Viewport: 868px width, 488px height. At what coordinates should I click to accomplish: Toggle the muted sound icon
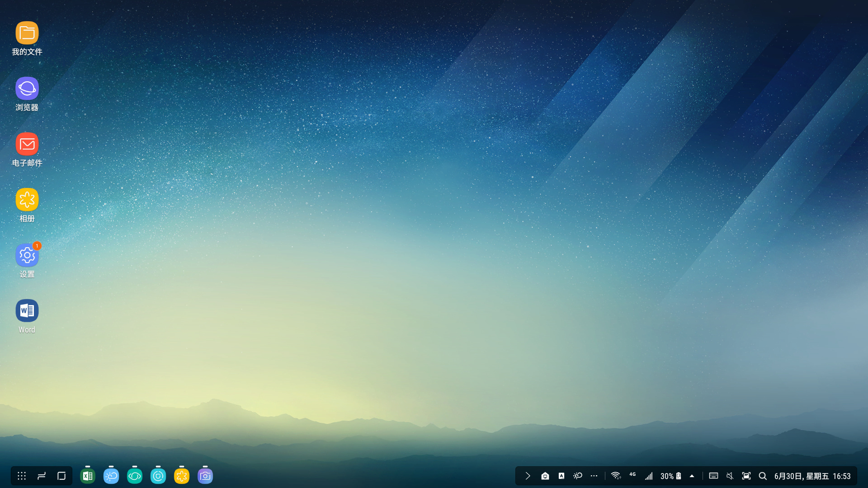coord(730,476)
